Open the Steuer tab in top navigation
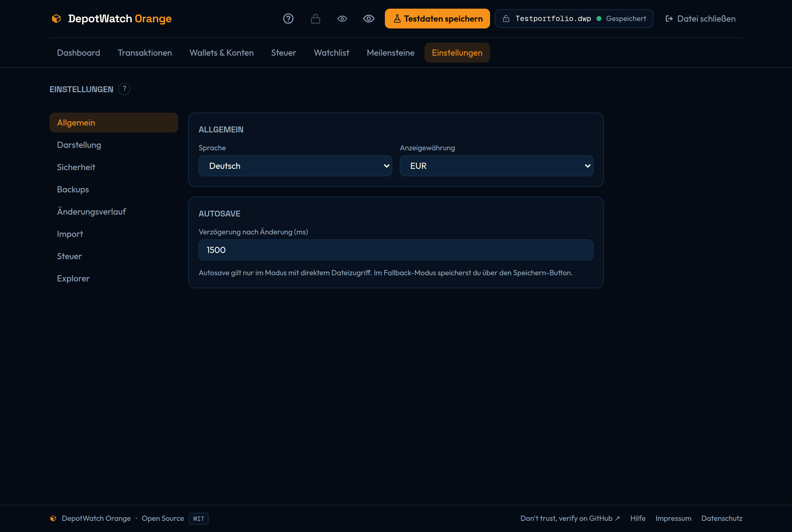This screenshot has width=792, height=532. pyautogui.click(x=283, y=53)
